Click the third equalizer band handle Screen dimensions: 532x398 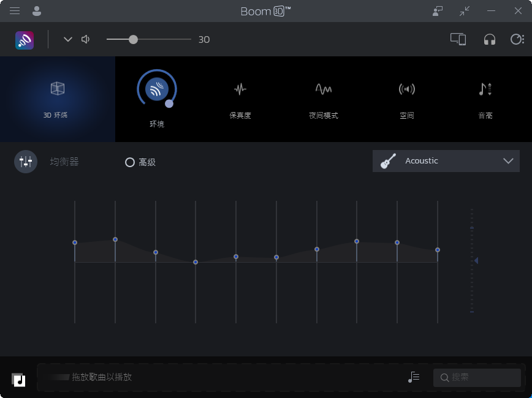156,252
